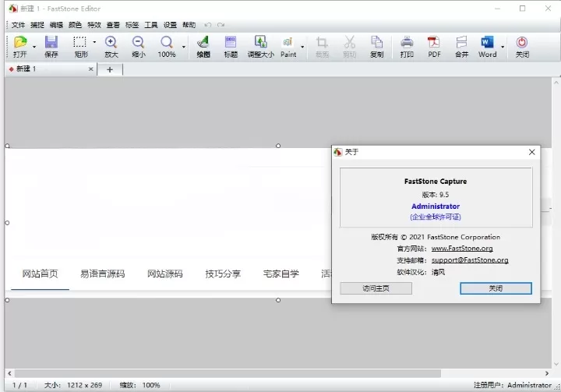The height and width of the screenshot is (392, 561).
Task: Add a caption with 标题 icon
Action: pyautogui.click(x=231, y=47)
